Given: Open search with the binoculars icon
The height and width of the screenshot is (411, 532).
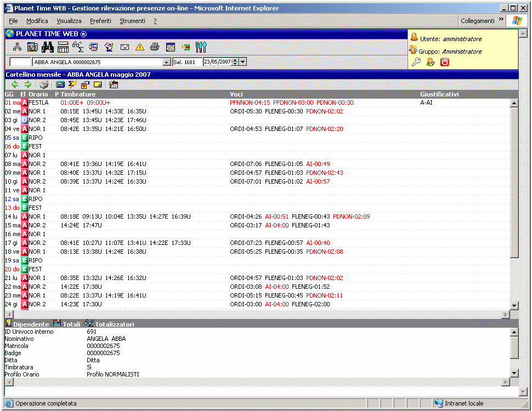Looking at the screenshot, I should [x=48, y=47].
